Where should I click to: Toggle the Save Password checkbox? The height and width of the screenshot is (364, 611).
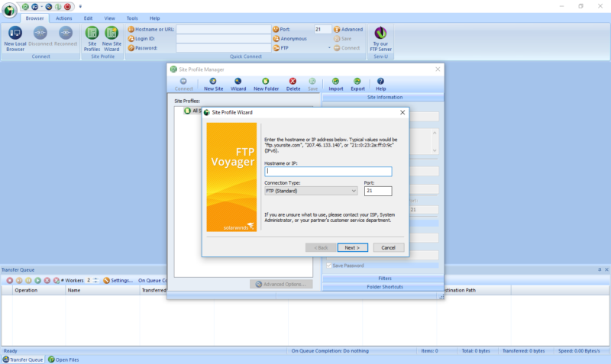[329, 266]
